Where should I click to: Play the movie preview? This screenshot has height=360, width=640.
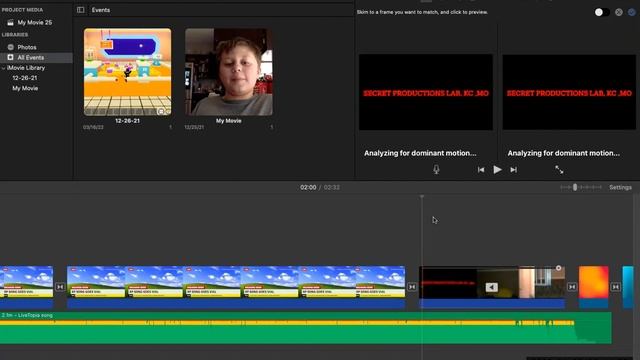pos(497,169)
